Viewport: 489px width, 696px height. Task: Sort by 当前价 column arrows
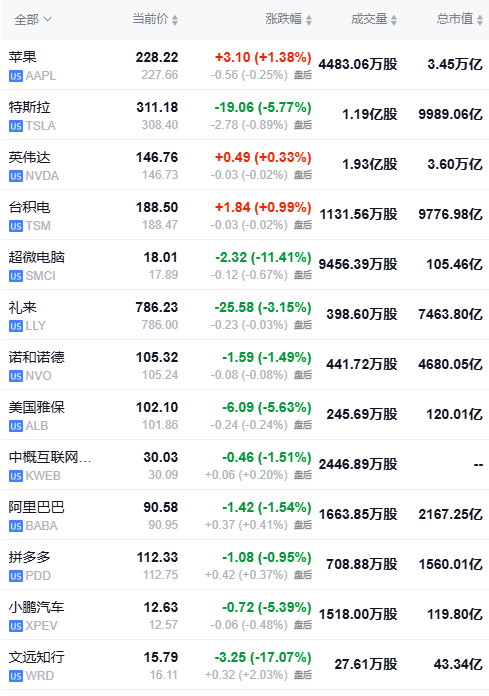(x=175, y=20)
